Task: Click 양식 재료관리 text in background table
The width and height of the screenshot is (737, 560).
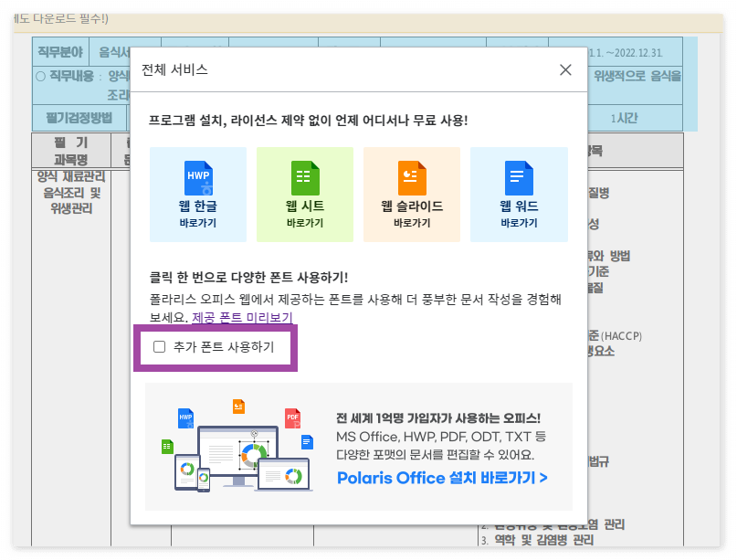Action: (71, 177)
